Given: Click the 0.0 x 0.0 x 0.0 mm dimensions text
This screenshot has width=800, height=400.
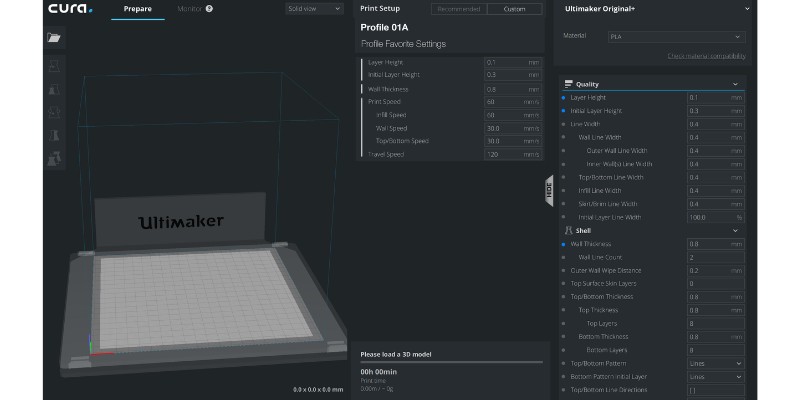Looking at the screenshot, I should tap(318, 389).
